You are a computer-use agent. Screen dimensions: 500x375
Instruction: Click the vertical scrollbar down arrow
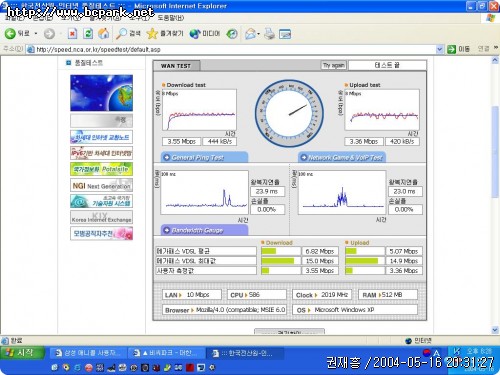tap(495, 330)
